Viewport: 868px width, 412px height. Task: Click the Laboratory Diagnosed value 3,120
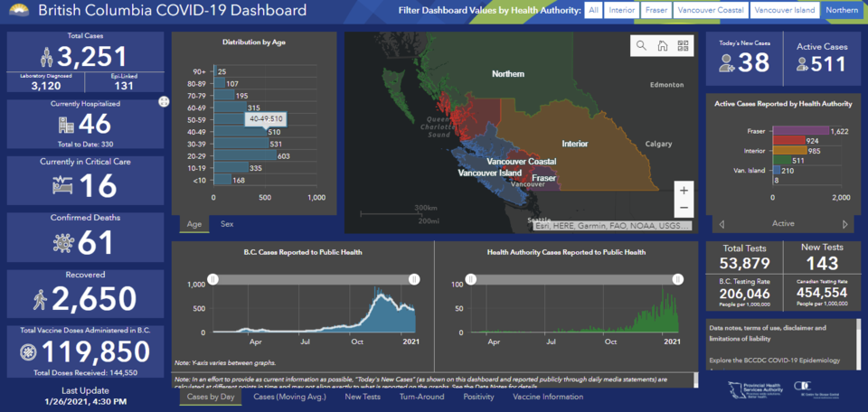46,85
